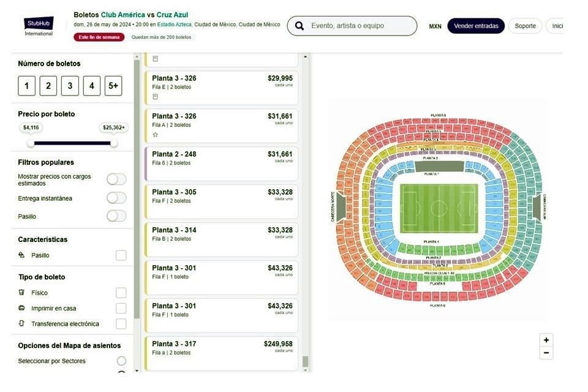This screenshot has width=588, height=392.
Task: Zoom out of the stadium map
Action: [546, 353]
